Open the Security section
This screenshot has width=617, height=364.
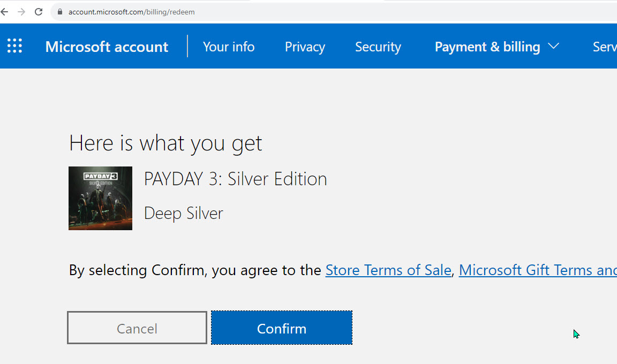coord(378,47)
